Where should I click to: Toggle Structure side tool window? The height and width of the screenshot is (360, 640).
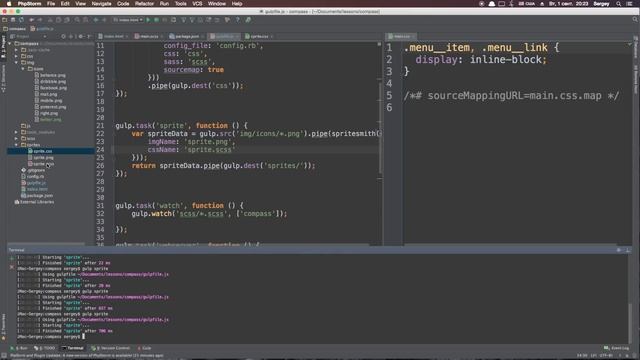pyautogui.click(x=3, y=78)
